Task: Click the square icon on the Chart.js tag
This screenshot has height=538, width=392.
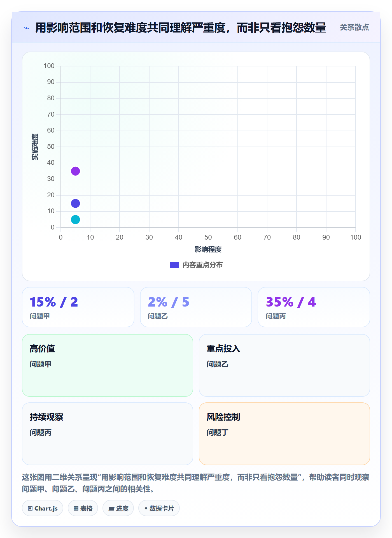Action: (x=30, y=509)
